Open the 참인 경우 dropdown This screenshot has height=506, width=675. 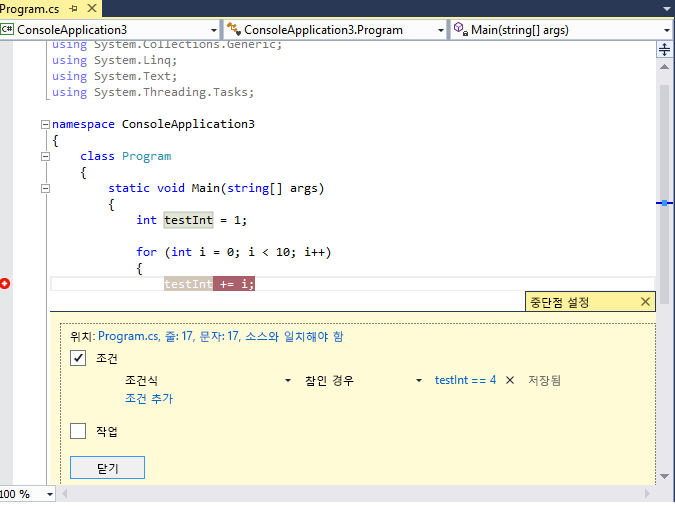coord(420,381)
